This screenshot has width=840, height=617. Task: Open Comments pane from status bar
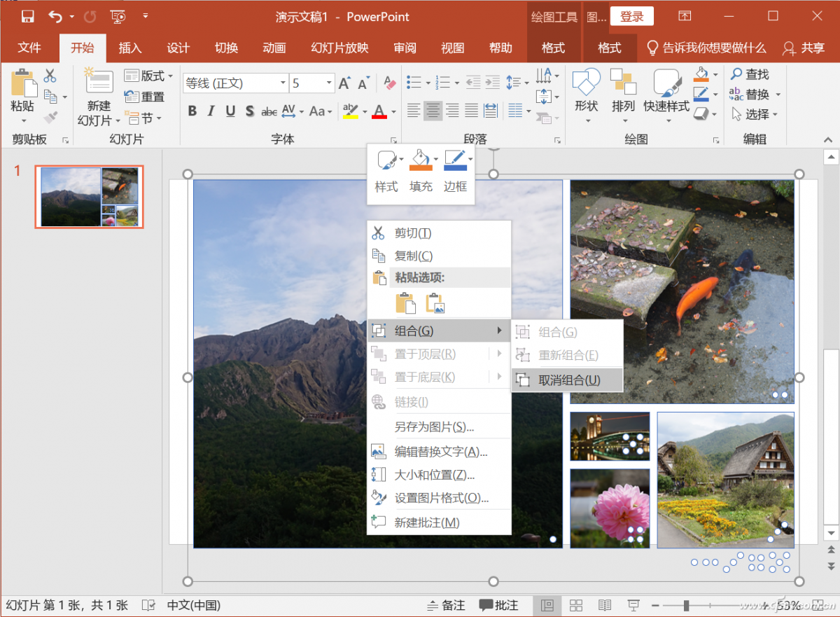tap(499, 605)
